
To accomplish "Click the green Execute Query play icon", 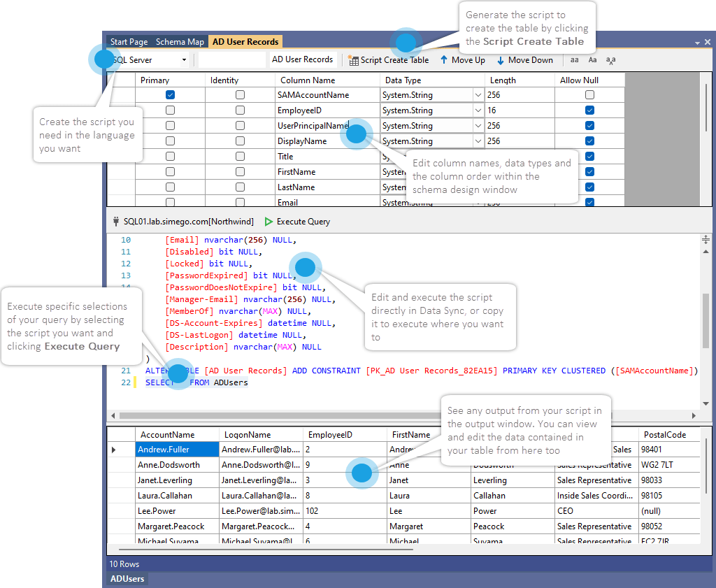I will [x=268, y=222].
